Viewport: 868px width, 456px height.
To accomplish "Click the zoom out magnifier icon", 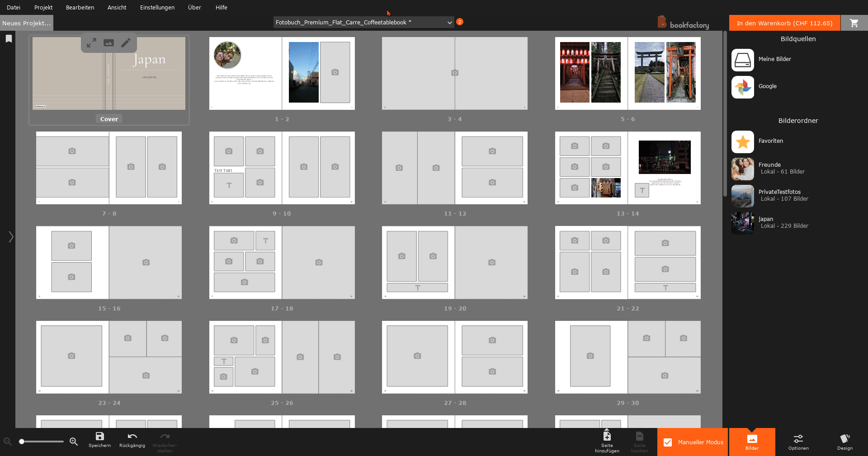I will [x=8, y=442].
